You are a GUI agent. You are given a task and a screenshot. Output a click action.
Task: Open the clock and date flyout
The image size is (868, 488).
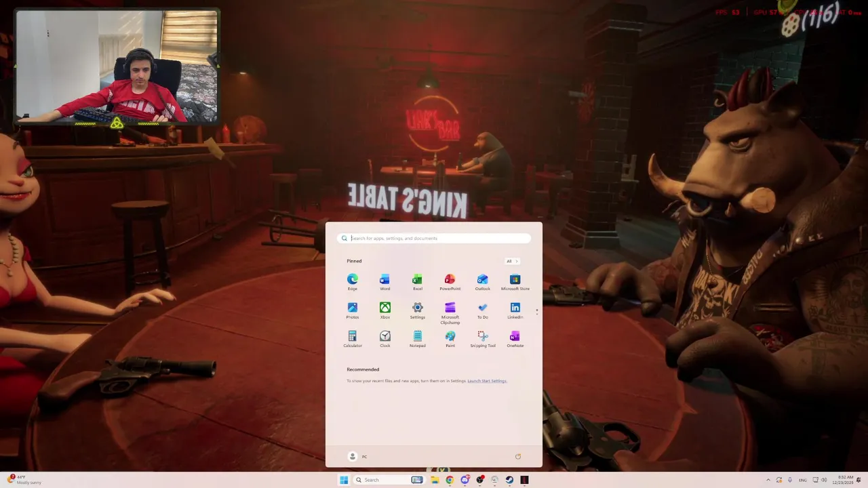point(843,480)
